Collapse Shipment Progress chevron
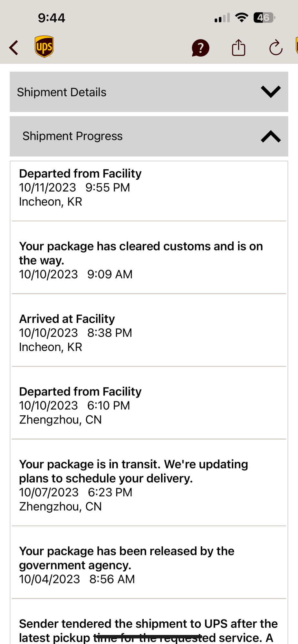298x644 pixels. [x=271, y=136]
